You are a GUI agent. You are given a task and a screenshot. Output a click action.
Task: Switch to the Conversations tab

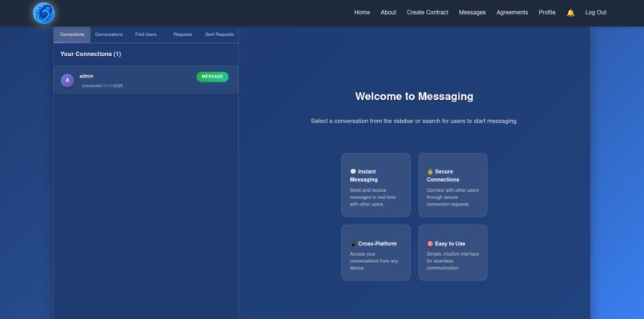point(109,34)
